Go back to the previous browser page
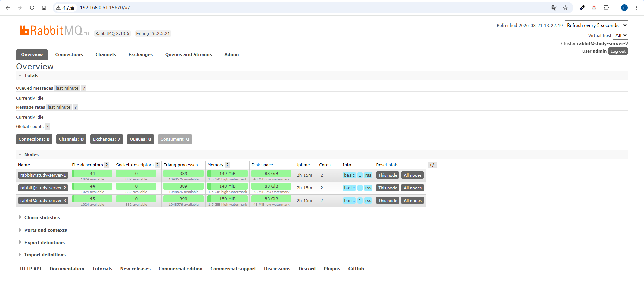 (x=8, y=8)
